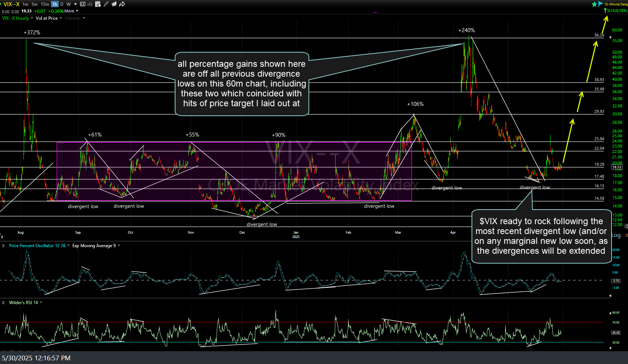Click the add study calculator icon
628x364 pixels.
point(98,4)
